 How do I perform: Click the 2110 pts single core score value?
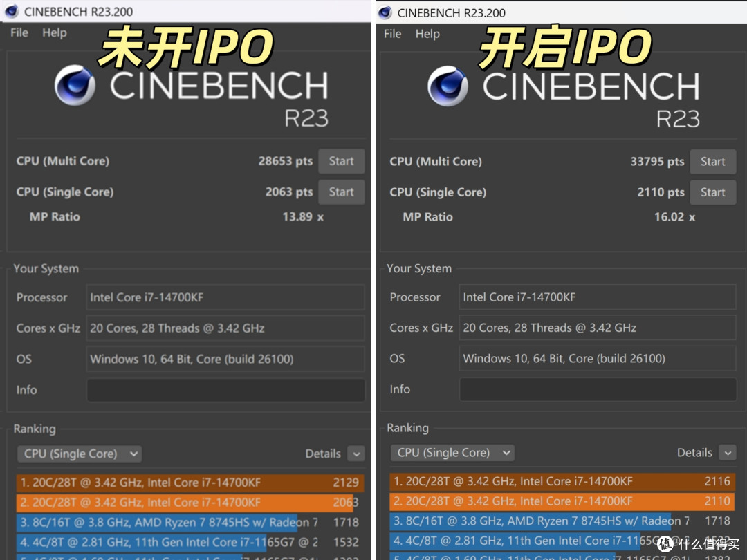[661, 192]
